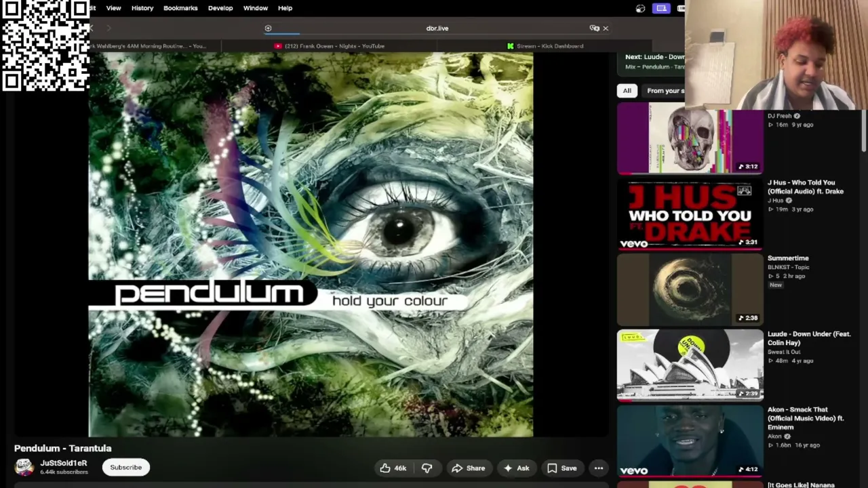Viewport: 868px width, 488px height.
Task: Click the [It Goes Like] Nanana title
Action: tap(801, 485)
